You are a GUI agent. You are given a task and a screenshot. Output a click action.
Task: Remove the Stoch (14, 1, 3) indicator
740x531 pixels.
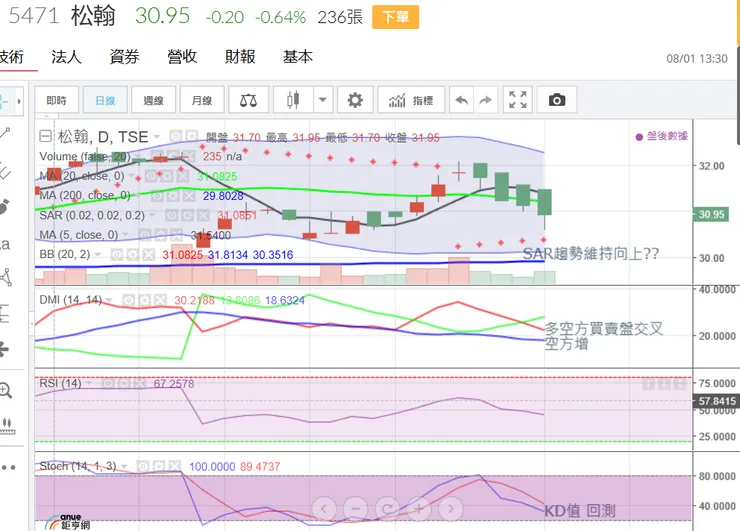coord(175,466)
